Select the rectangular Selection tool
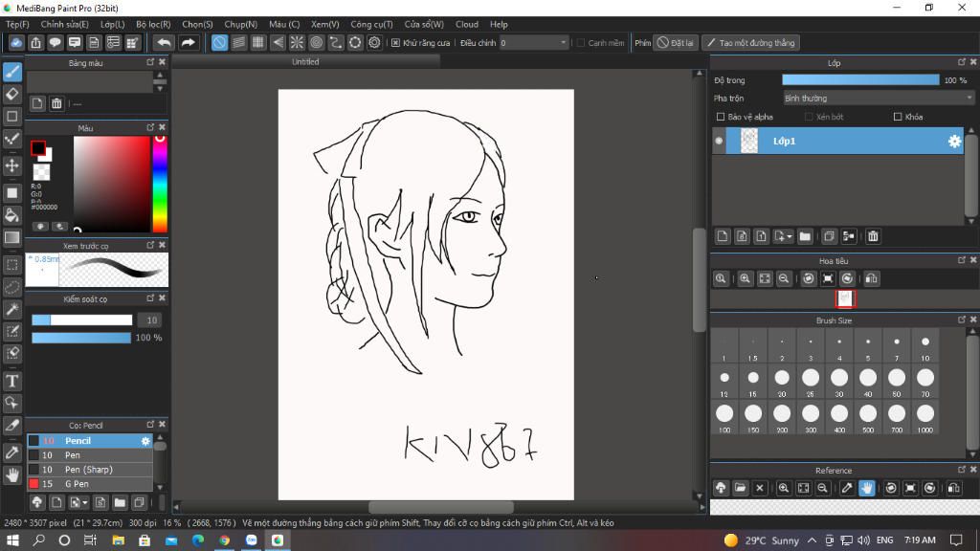Image resolution: width=980 pixels, height=551 pixels. (x=12, y=265)
